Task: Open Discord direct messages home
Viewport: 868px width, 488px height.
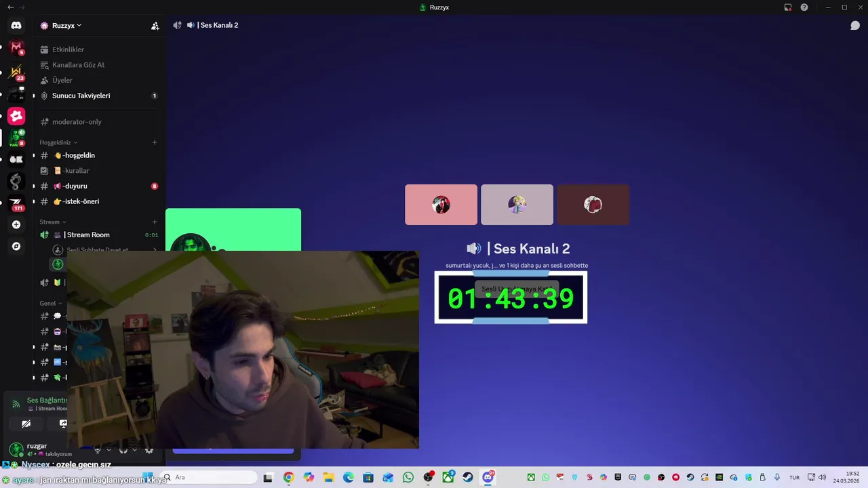Action: click(16, 25)
